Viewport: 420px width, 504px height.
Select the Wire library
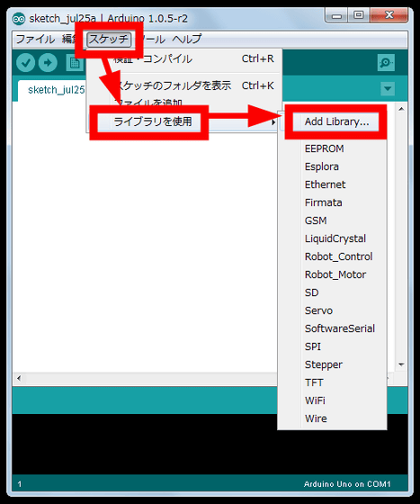(x=332, y=418)
